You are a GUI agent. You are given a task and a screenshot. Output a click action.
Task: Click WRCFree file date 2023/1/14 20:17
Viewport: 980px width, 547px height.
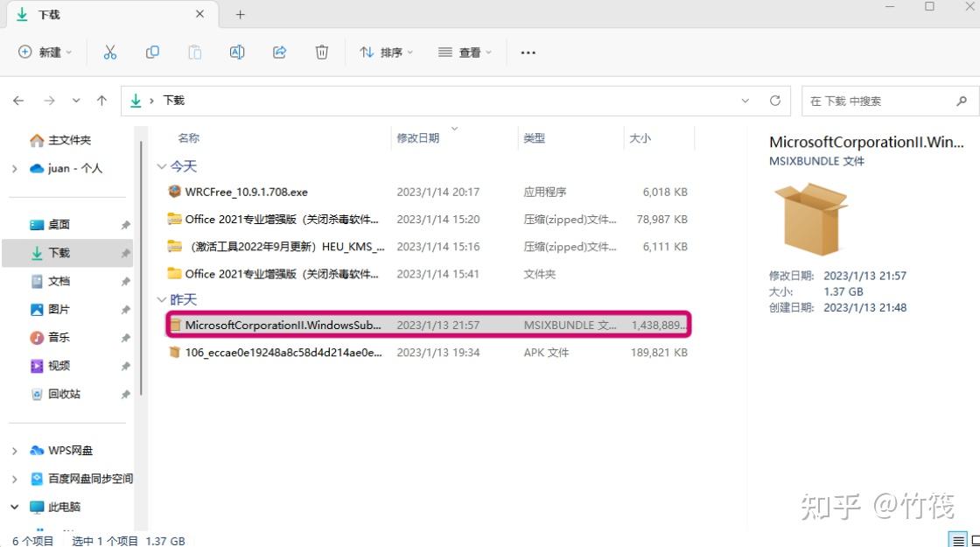tap(437, 192)
